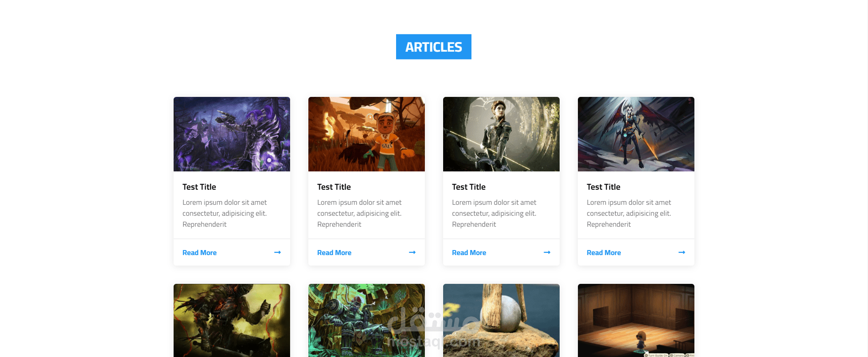Viewport: 868px width, 357px height.
Task: Click the arrow icon on the armored archer woman card
Action: [547, 252]
